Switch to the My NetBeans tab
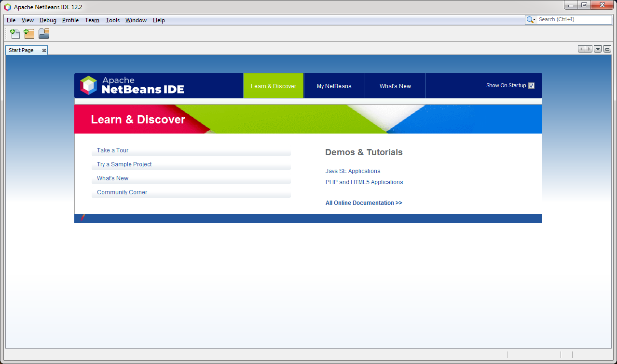 click(x=334, y=85)
